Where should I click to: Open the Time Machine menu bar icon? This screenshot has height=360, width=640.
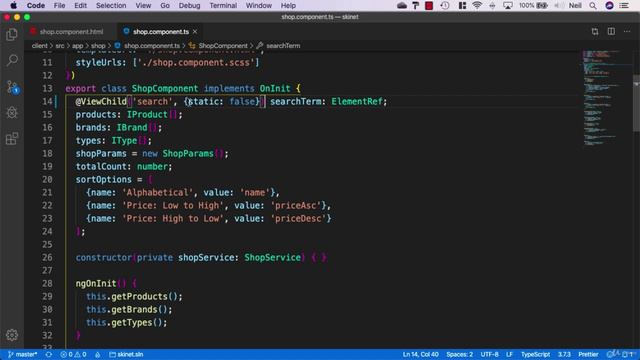445,5
